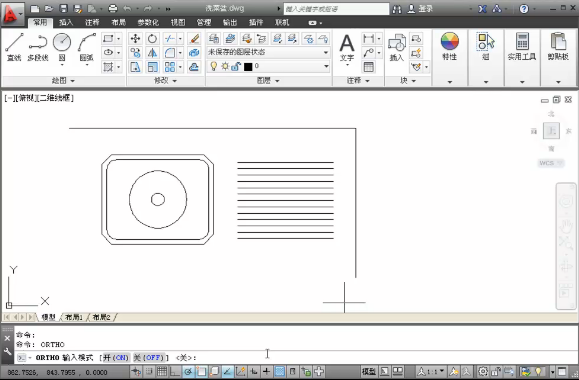Viewport: 579px width, 380px height.
Task: Toggle Polar Tracking in status bar
Action: click(x=188, y=372)
